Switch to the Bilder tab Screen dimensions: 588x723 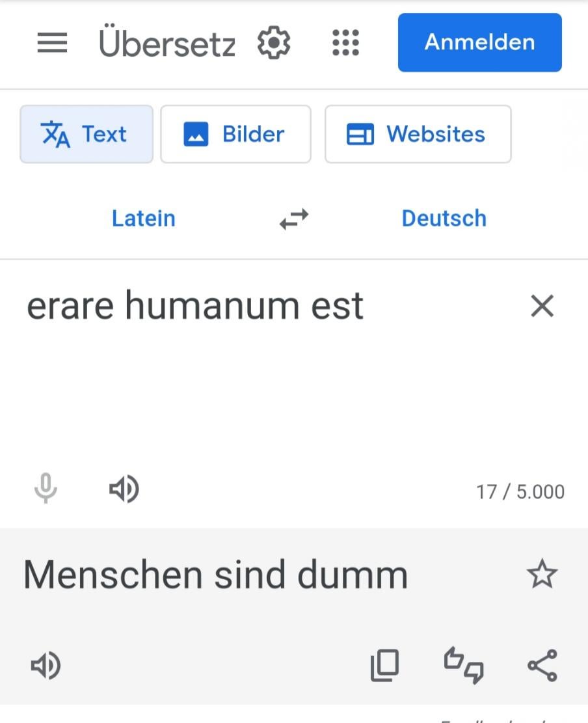pos(236,134)
